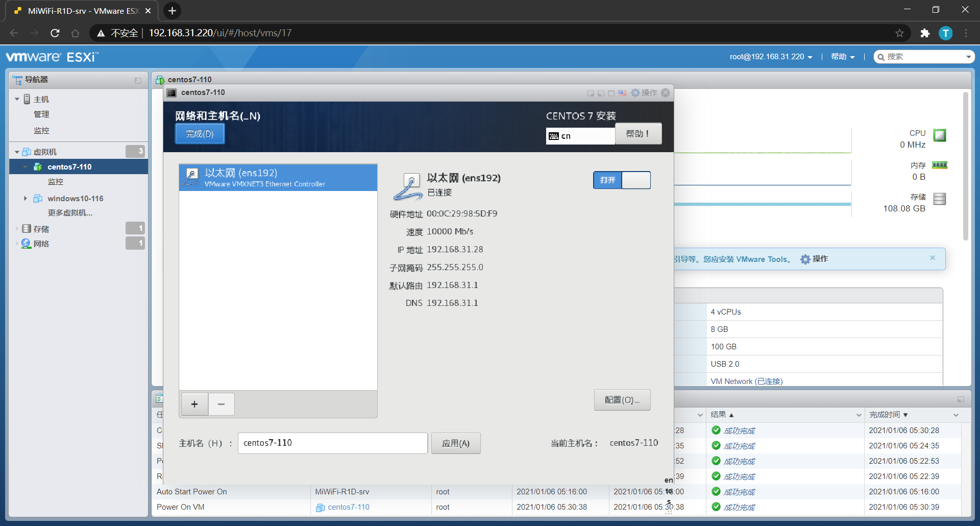This screenshot has width=980, height=526.
Task: Click the US flag keyboard layout icon
Action: coord(622,93)
